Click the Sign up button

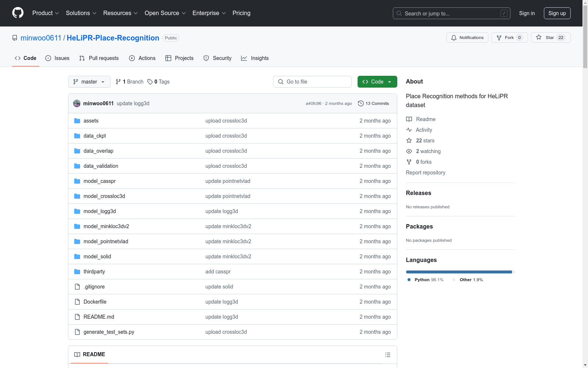557,13
